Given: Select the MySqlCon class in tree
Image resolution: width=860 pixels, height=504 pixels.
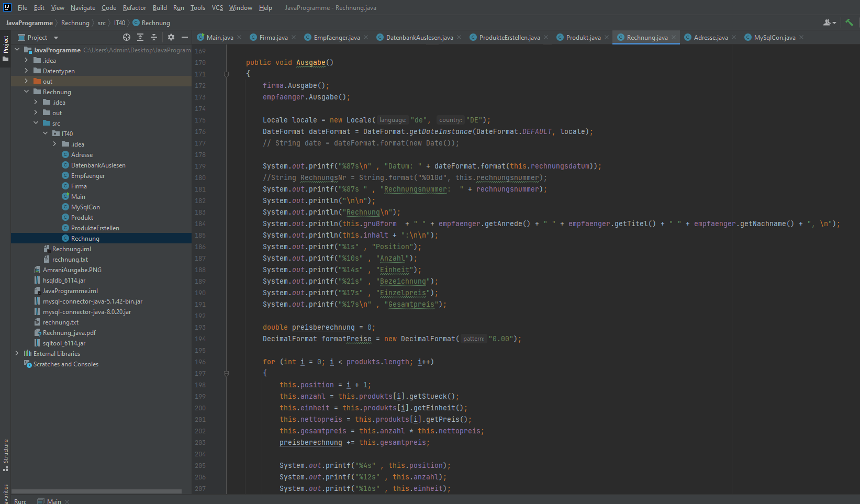Looking at the screenshot, I should (85, 207).
